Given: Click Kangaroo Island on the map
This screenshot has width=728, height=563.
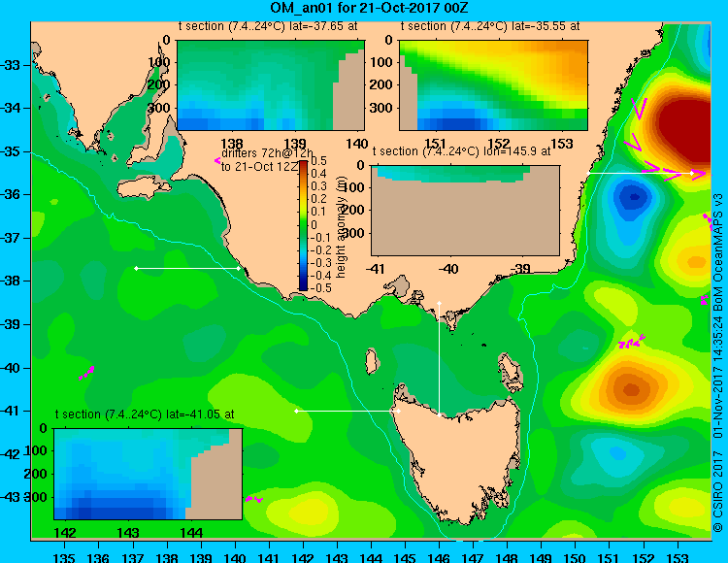Looking at the screenshot, I should tap(145, 187).
